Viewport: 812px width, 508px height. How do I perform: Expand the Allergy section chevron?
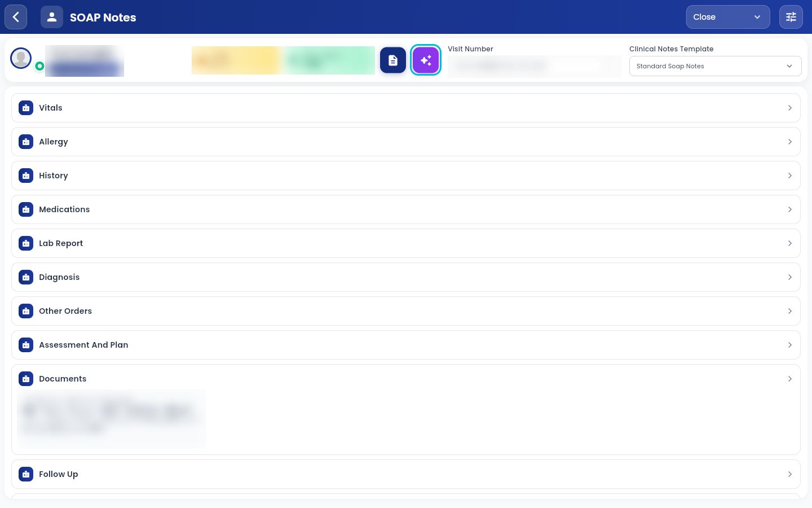pyautogui.click(x=789, y=142)
